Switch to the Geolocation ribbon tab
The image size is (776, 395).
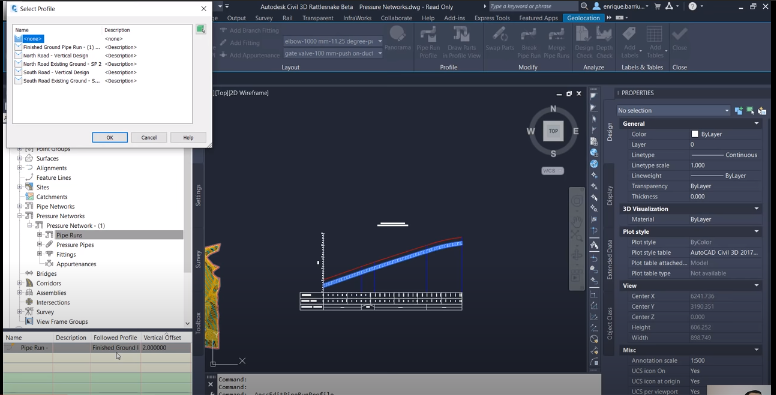tap(583, 18)
